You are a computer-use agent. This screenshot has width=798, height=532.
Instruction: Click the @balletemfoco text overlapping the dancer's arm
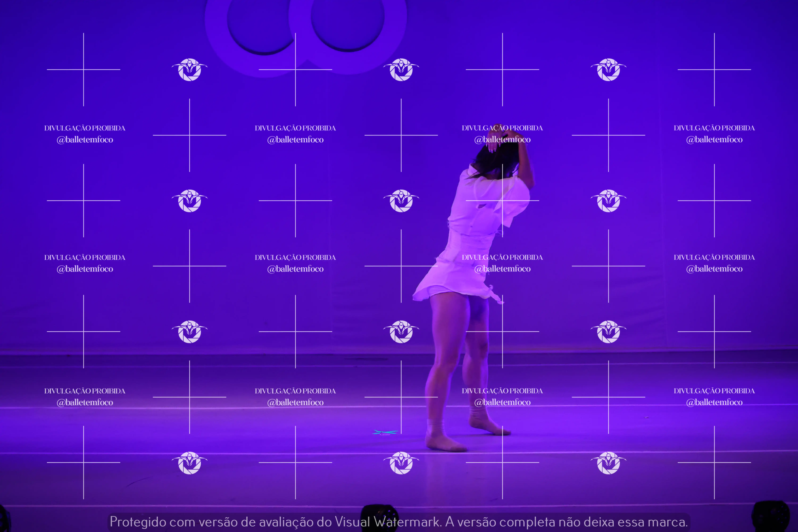[x=502, y=139]
